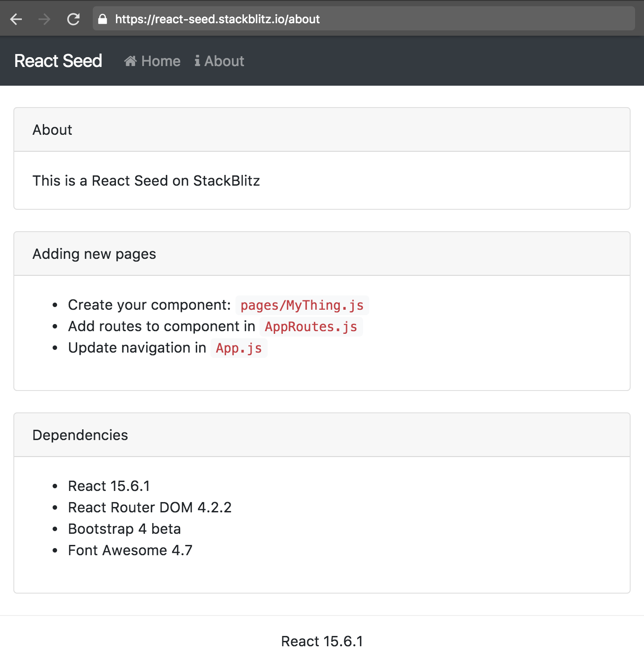Click the AppRoutes.js code snippet

(311, 327)
